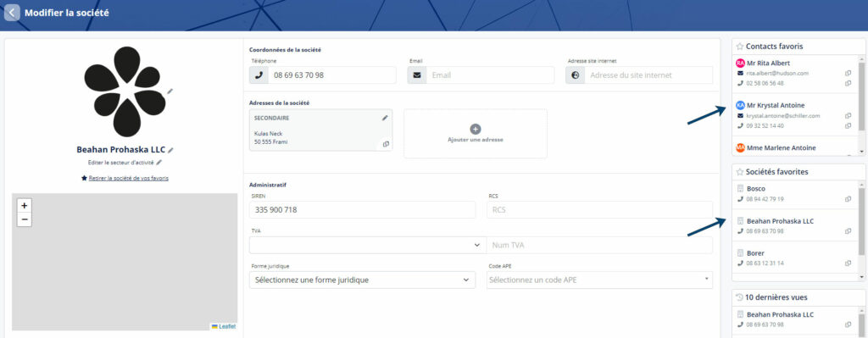Screen dimensions: 868x338
Task: Open the Forme juridique dropdown
Action: (362, 280)
